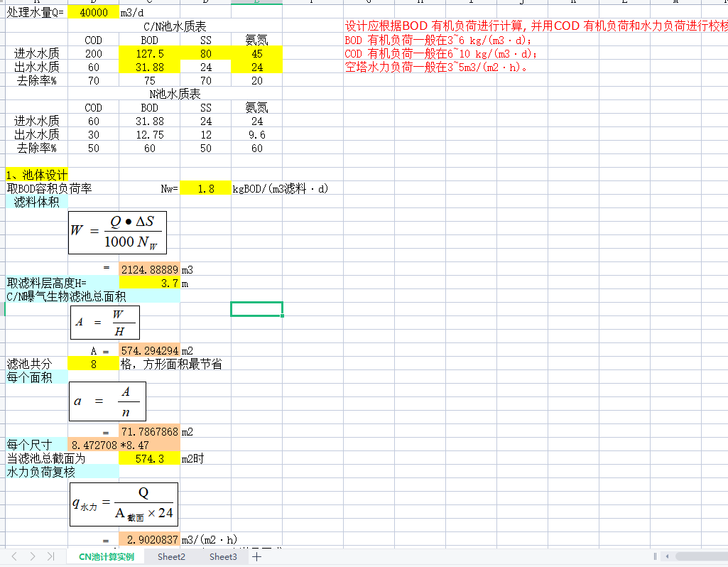Select the kgBOD/(m3滤料·d) unit cell
The width and height of the screenshot is (728, 567).
281,188
